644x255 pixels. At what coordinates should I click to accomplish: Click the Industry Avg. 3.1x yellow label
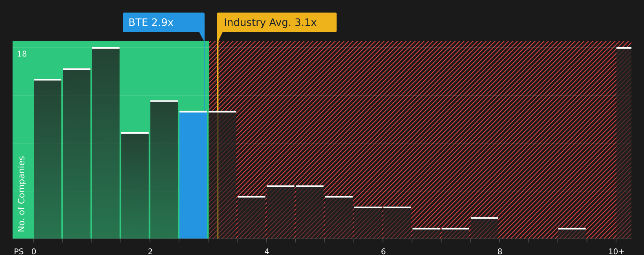(x=276, y=22)
